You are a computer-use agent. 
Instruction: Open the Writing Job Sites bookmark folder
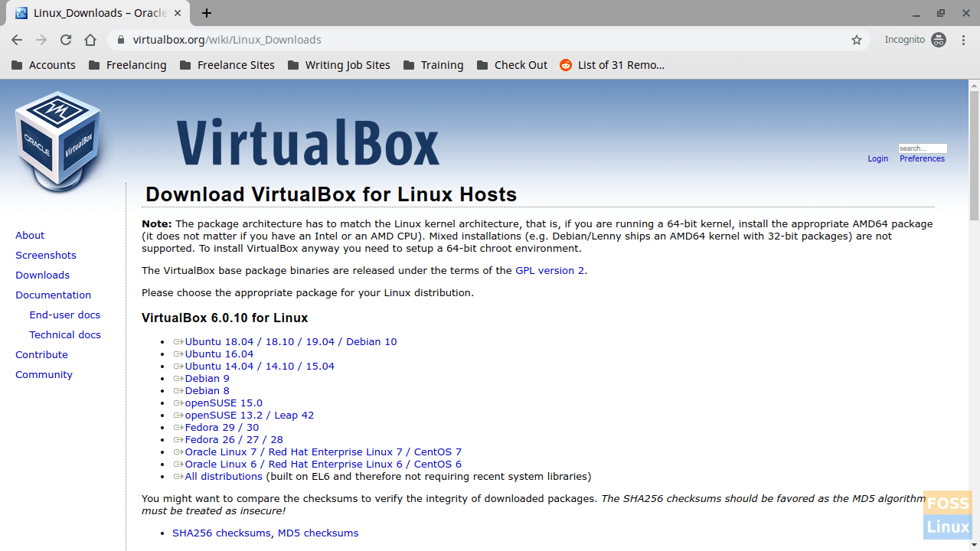339,65
